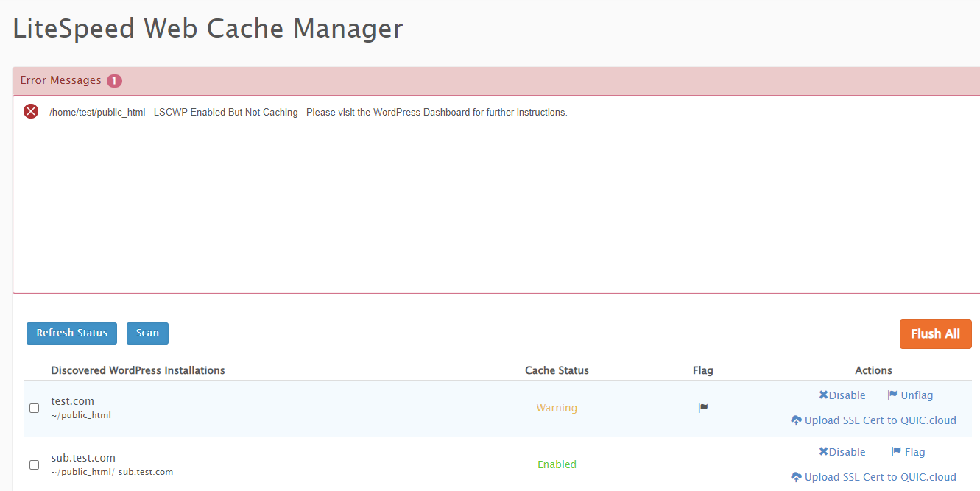Select the sub.test.com checkbox
This screenshot has width=980, height=491.
click(x=34, y=464)
